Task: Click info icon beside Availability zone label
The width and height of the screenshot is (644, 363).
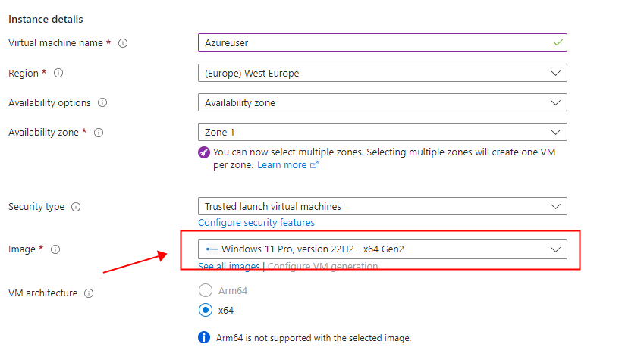Action: click(x=99, y=132)
